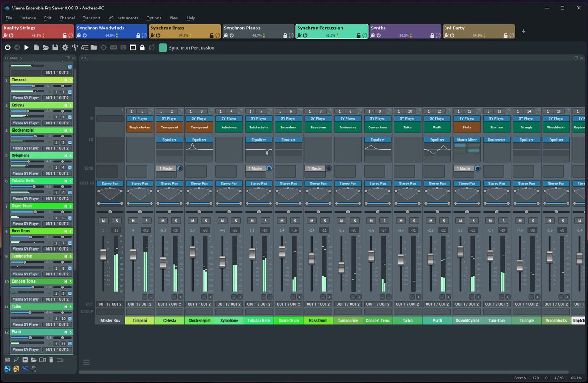Screen dimensions: 588x383
Task: Open the hamburger menu at the mixer bottom
Action: point(86,363)
